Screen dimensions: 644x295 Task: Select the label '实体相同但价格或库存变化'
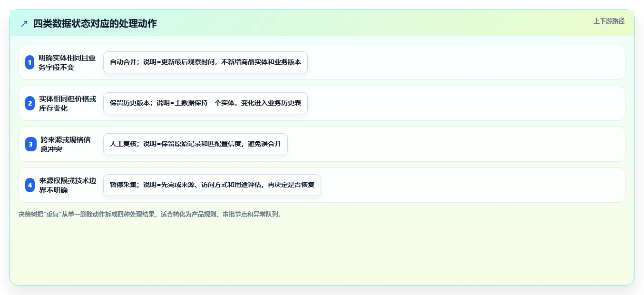coord(68,103)
